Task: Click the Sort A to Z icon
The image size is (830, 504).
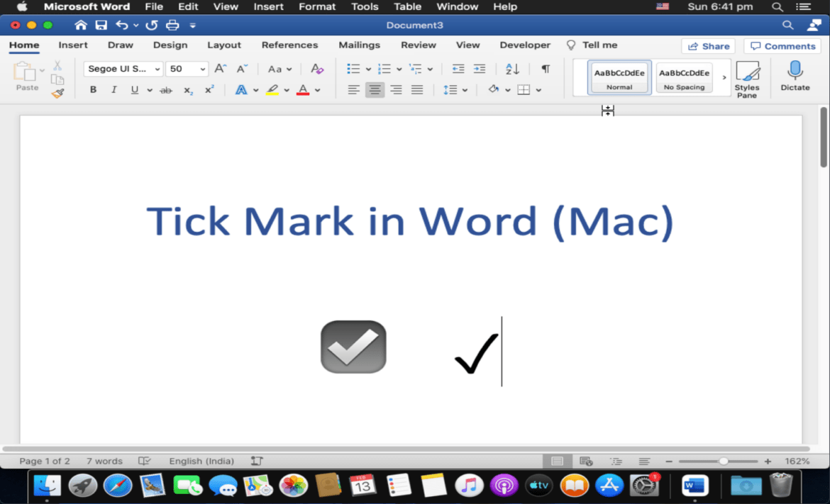Action: coord(512,69)
